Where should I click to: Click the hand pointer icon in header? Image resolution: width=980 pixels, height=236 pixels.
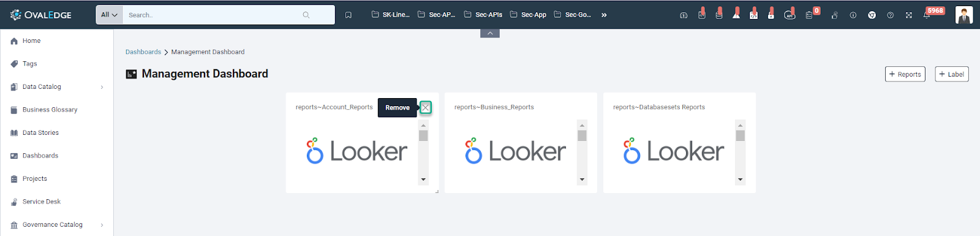coord(834,15)
